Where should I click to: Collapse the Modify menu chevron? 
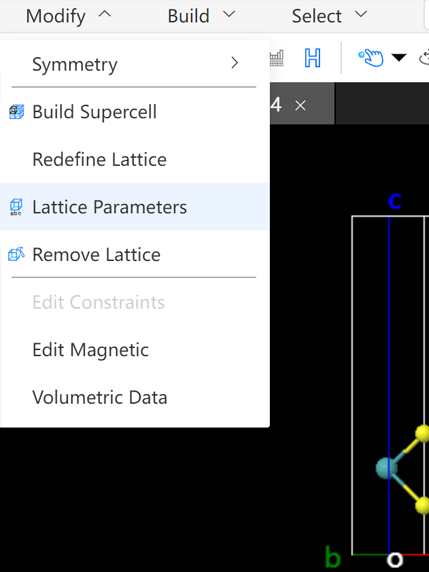pyautogui.click(x=105, y=15)
